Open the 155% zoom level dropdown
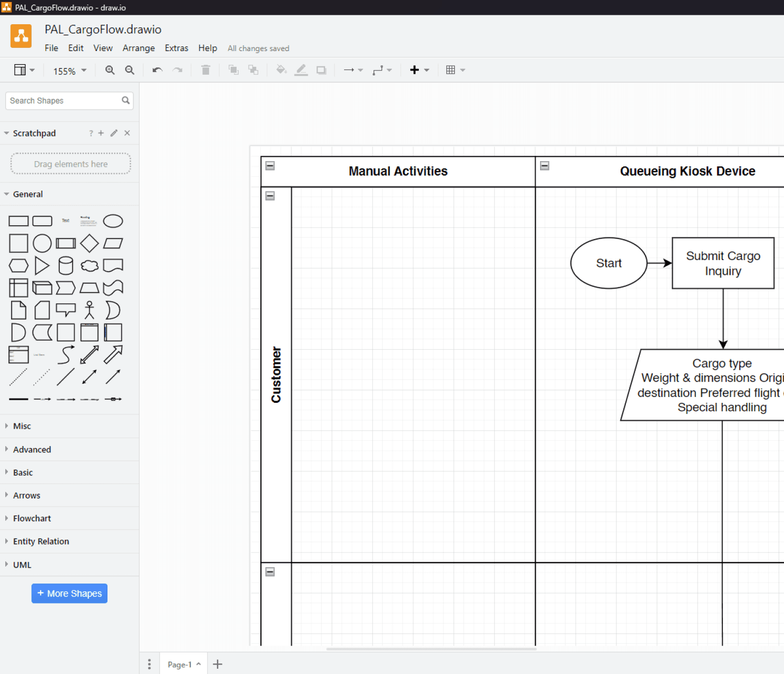The height and width of the screenshot is (674, 784). pos(70,71)
